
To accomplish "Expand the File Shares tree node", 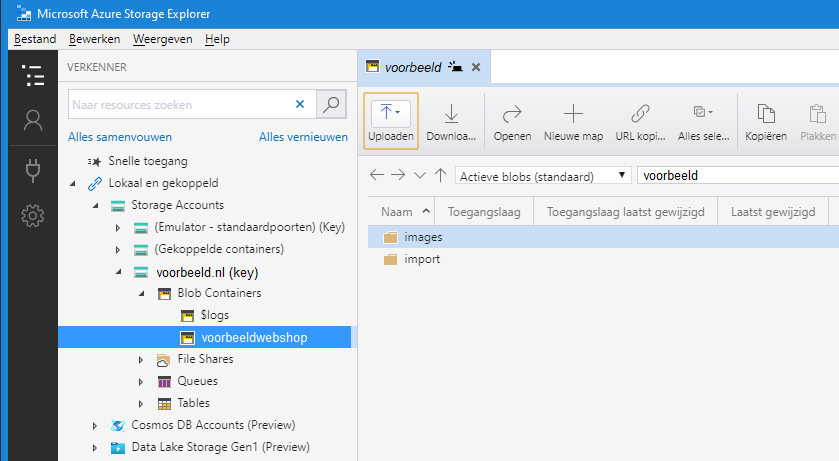I will click(141, 360).
